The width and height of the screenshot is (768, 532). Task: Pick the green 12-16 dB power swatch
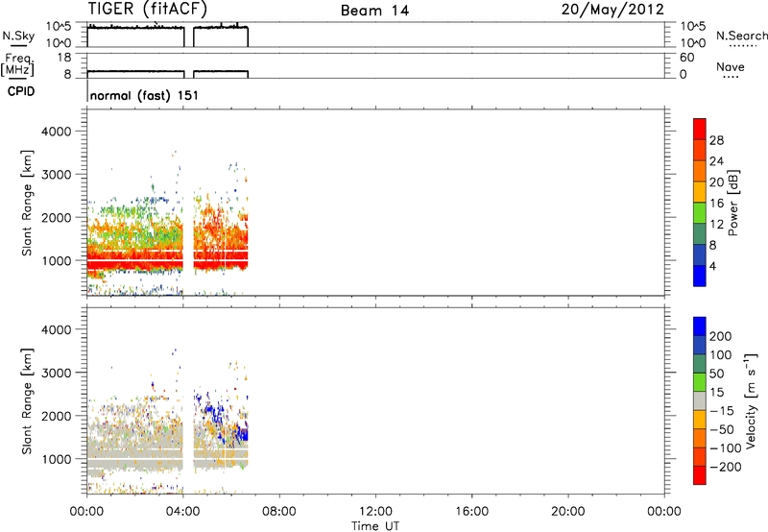[x=700, y=212]
